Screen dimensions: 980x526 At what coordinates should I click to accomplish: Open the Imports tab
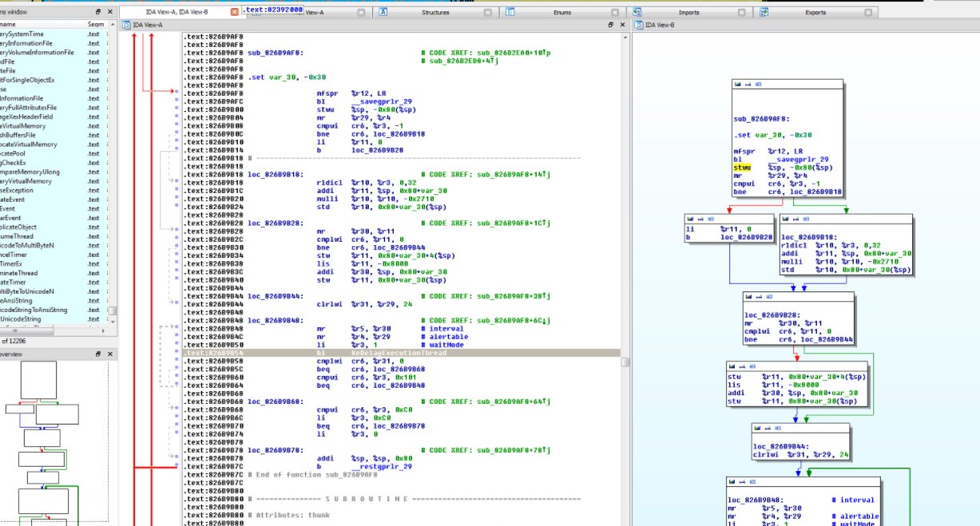tap(688, 12)
